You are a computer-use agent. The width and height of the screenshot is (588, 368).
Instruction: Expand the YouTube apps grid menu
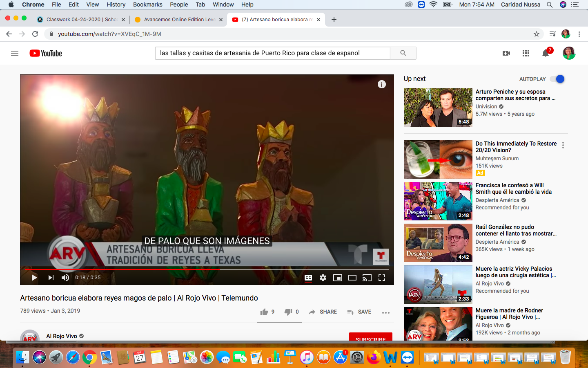[x=526, y=53]
